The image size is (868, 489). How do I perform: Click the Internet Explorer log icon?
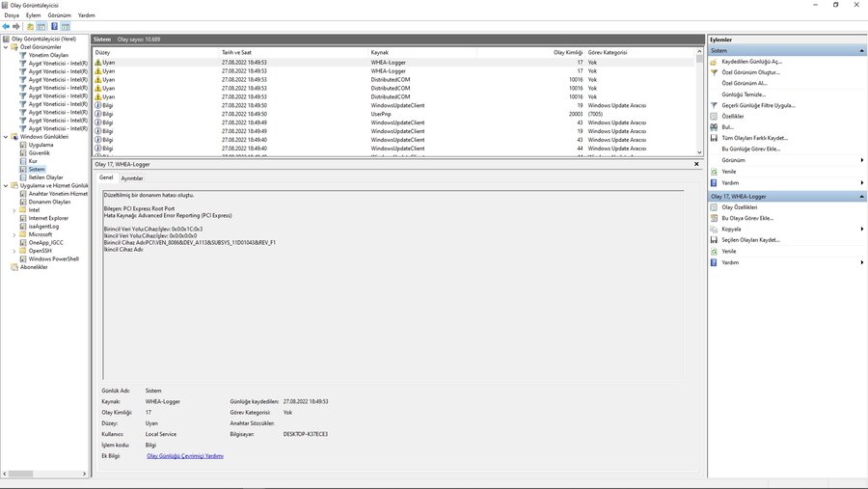23,218
